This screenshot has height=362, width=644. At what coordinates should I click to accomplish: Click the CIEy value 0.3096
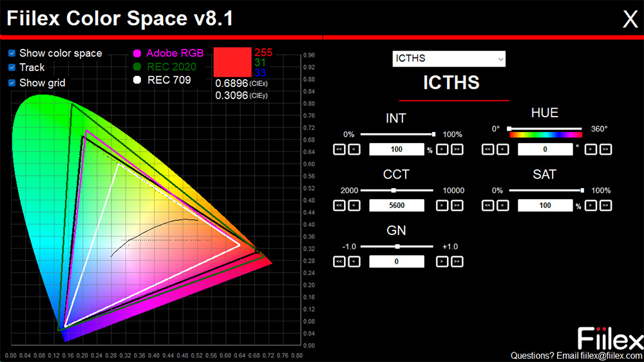coord(232,95)
